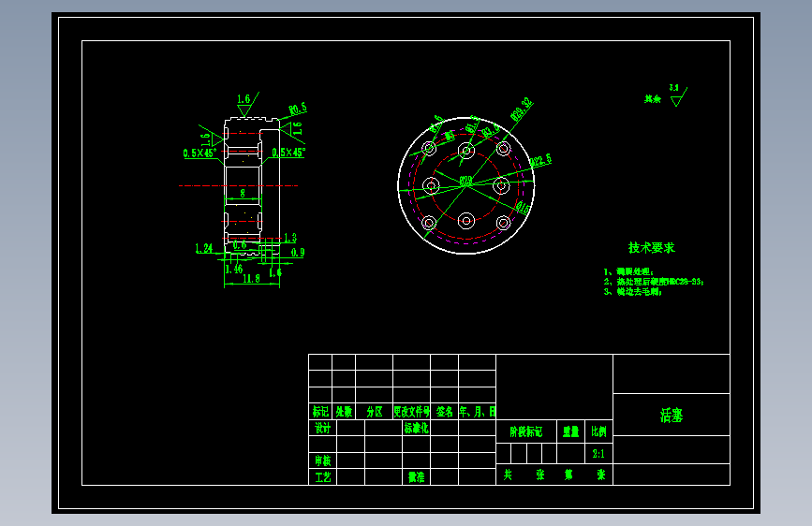The width and height of the screenshot is (812, 526).
Task: Select the 批准 cell
Action: [x=417, y=476]
